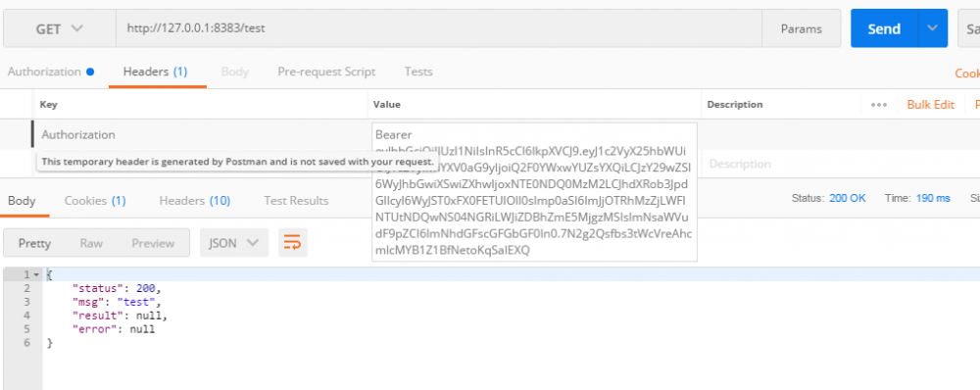
Task: Click the Value column header
Action: click(387, 105)
